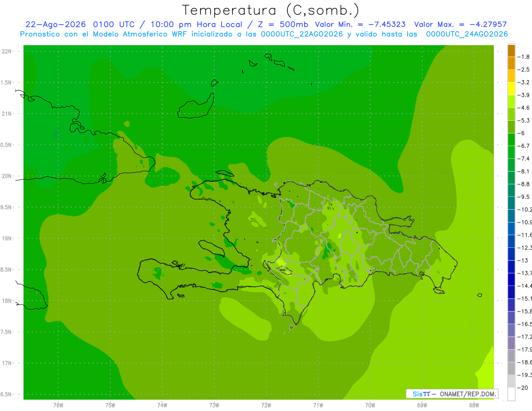This screenshot has height=411, width=532.
Task: Click purple swatch between -17.2 and -17.9
Action: (511, 343)
